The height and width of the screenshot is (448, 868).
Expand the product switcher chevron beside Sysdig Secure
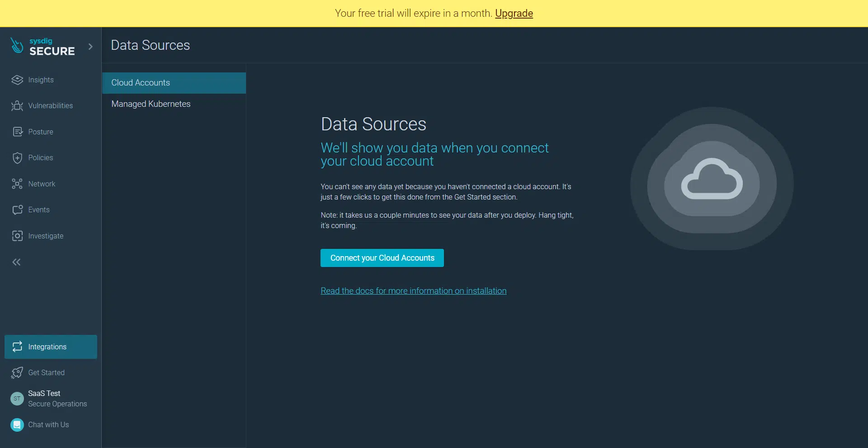click(90, 47)
